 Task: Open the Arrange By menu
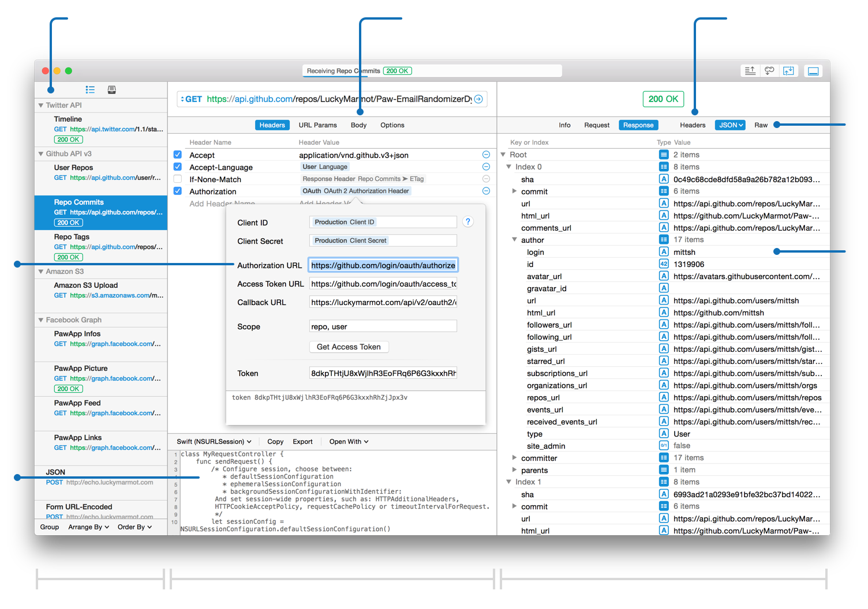click(x=89, y=527)
